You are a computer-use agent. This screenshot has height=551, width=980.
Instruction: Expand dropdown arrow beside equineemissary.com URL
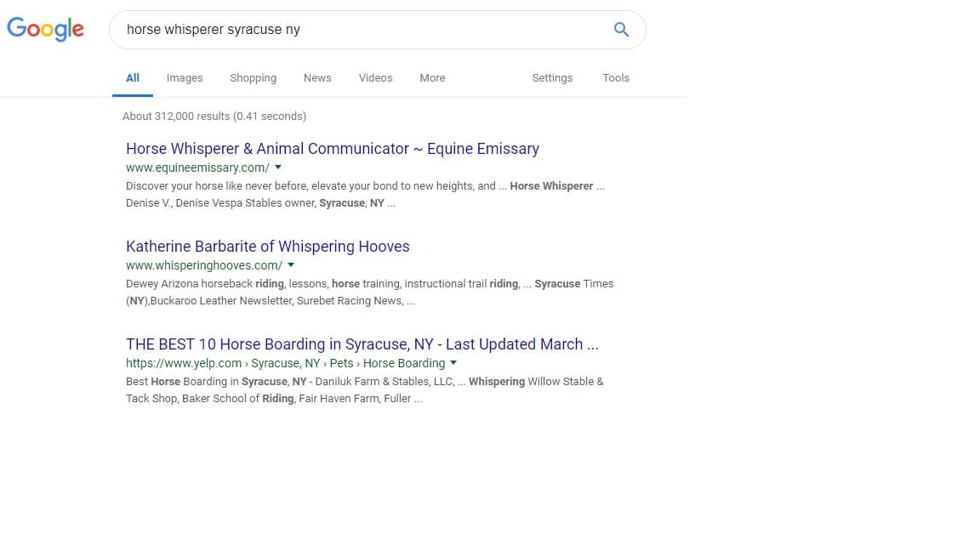(x=278, y=168)
